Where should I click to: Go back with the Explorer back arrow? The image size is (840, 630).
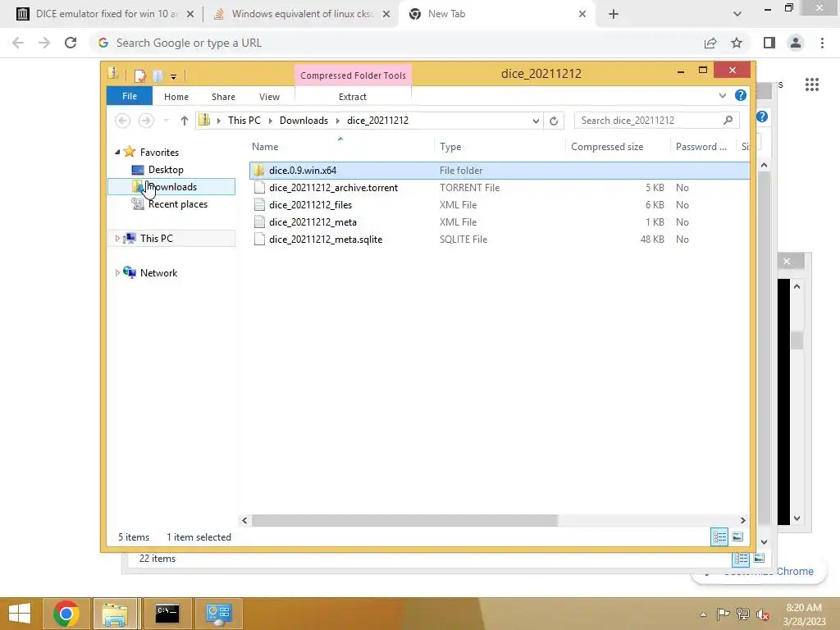tap(123, 121)
